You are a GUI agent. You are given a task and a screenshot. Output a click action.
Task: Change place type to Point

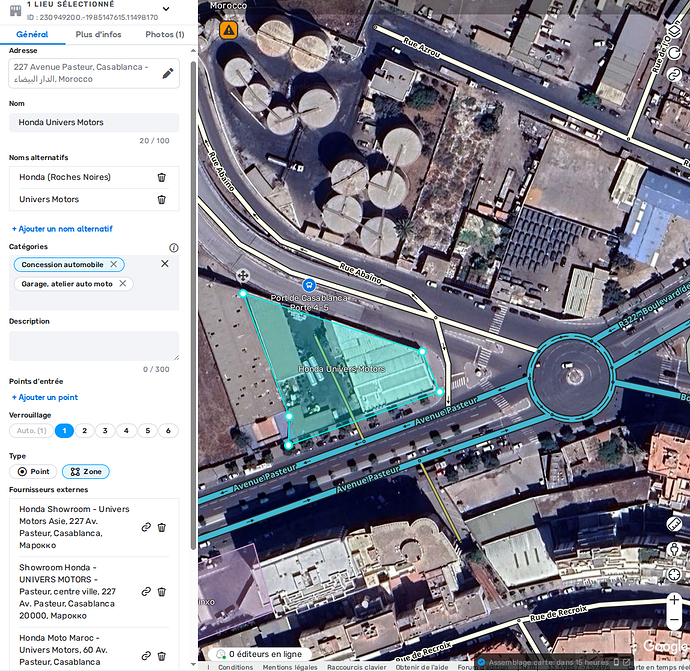tap(33, 472)
